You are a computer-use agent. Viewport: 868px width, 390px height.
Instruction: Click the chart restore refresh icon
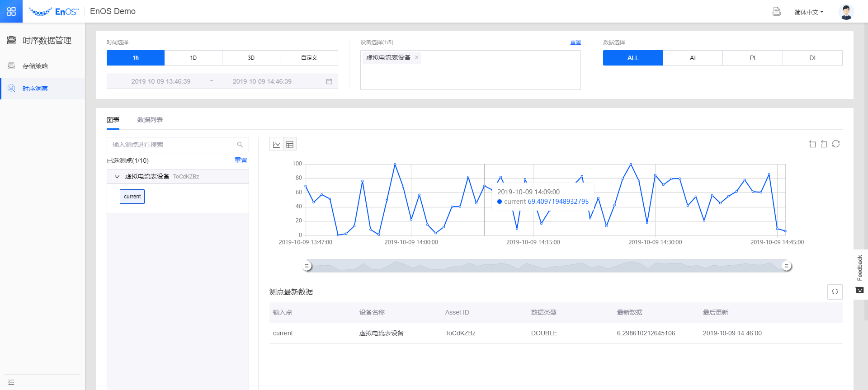pos(836,144)
